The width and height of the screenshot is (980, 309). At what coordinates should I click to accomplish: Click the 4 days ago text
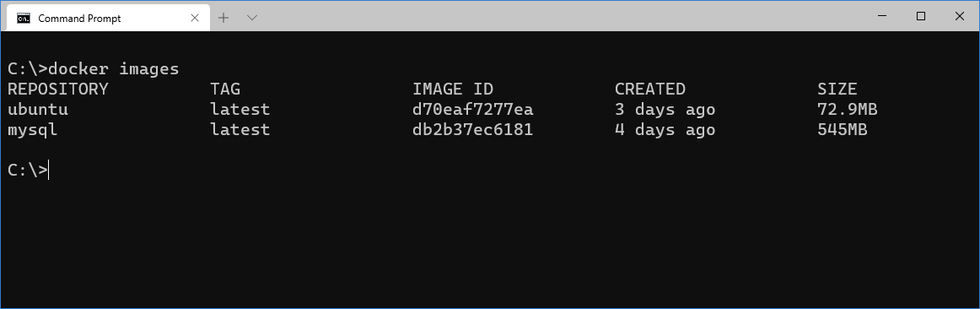(665, 130)
